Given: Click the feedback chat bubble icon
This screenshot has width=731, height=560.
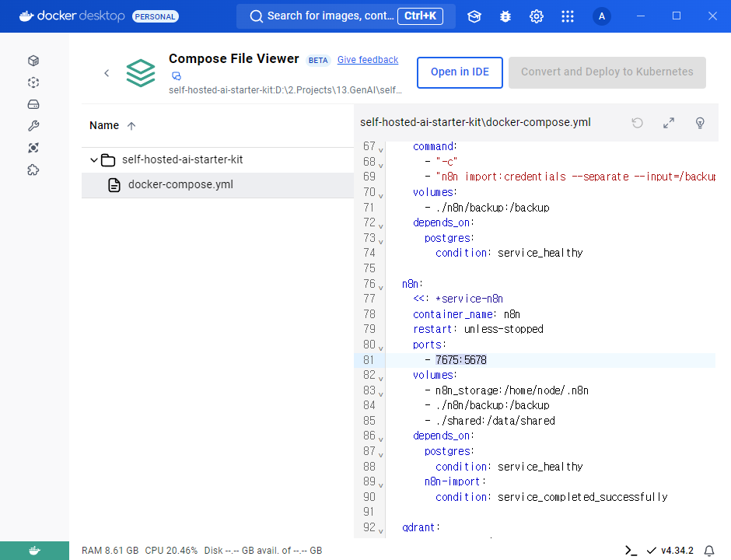Looking at the screenshot, I should 177,75.
